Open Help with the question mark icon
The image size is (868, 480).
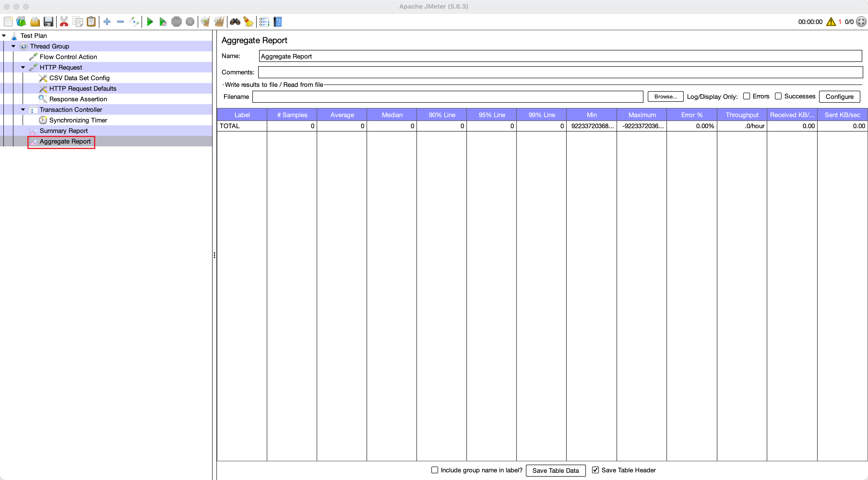[x=278, y=22]
